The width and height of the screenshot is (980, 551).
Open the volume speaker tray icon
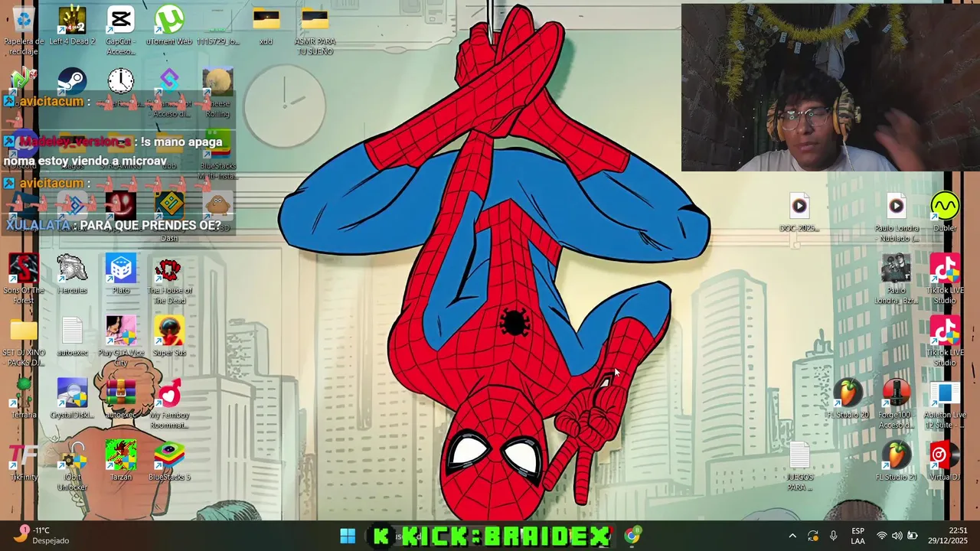[x=897, y=536]
